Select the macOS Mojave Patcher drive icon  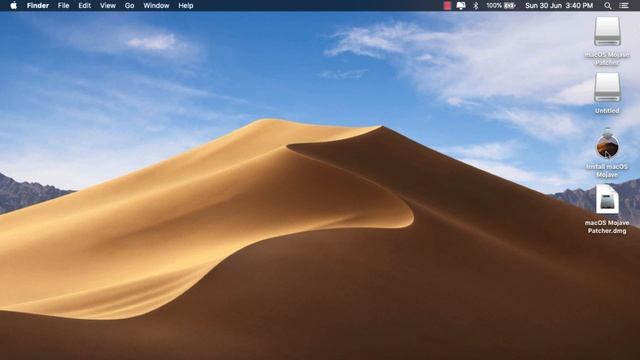pyautogui.click(x=607, y=31)
